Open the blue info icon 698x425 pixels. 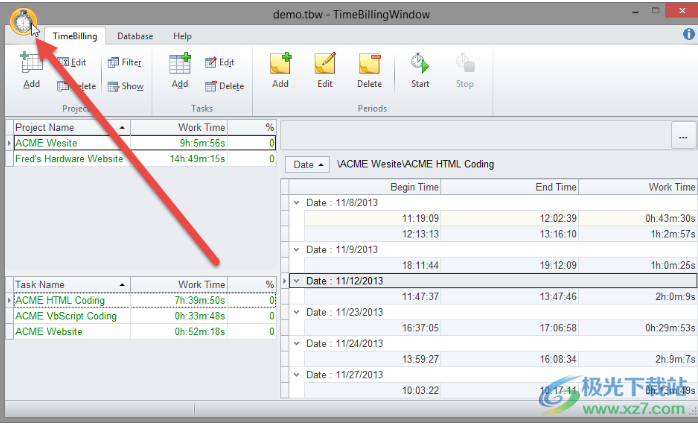click(x=689, y=34)
